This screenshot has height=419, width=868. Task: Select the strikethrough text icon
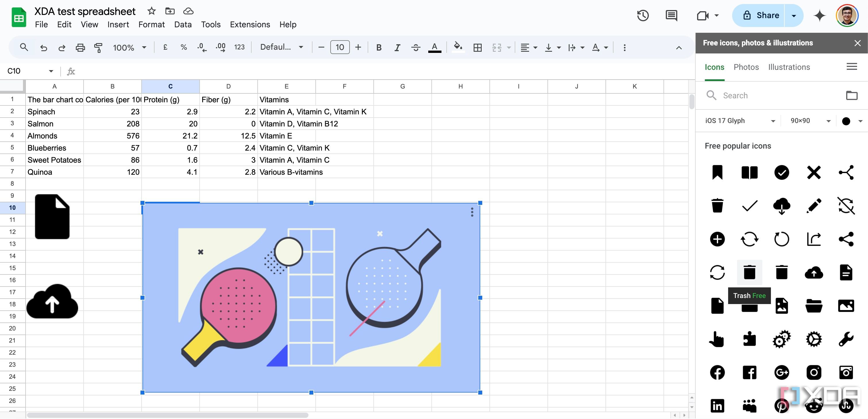click(416, 48)
